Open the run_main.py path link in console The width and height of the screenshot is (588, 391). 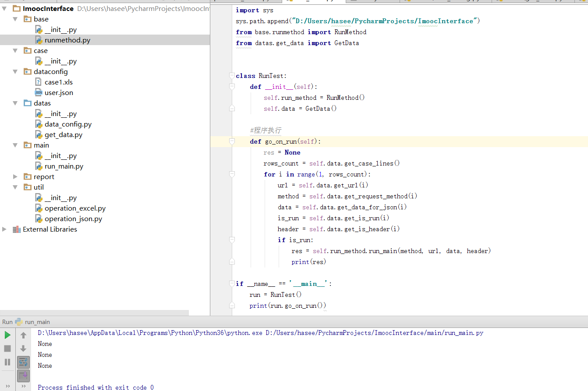coord(375,333)
